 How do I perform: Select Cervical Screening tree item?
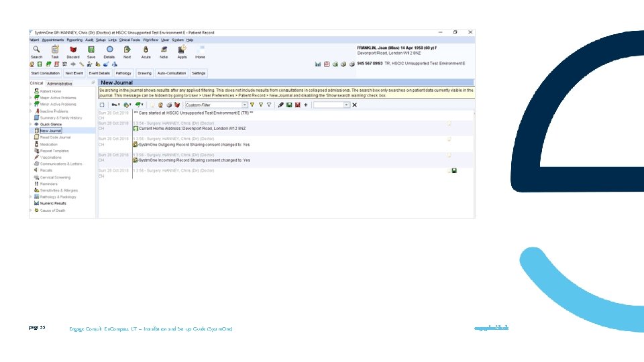pos(55,177)
